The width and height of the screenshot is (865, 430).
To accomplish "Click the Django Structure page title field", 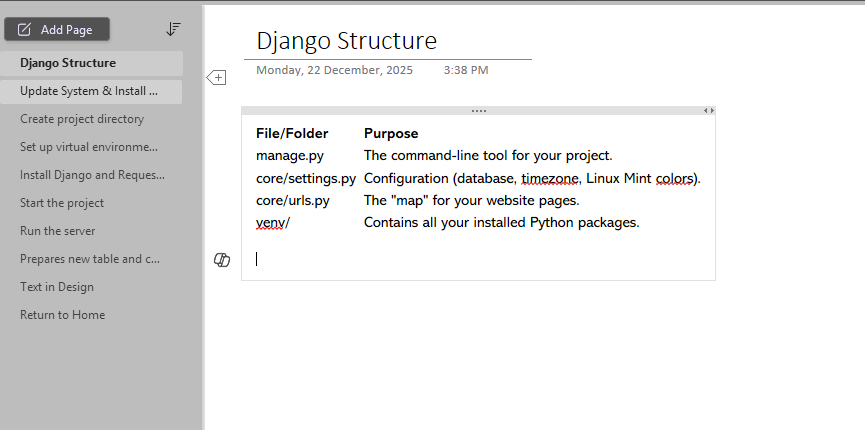I will (346, 41).
